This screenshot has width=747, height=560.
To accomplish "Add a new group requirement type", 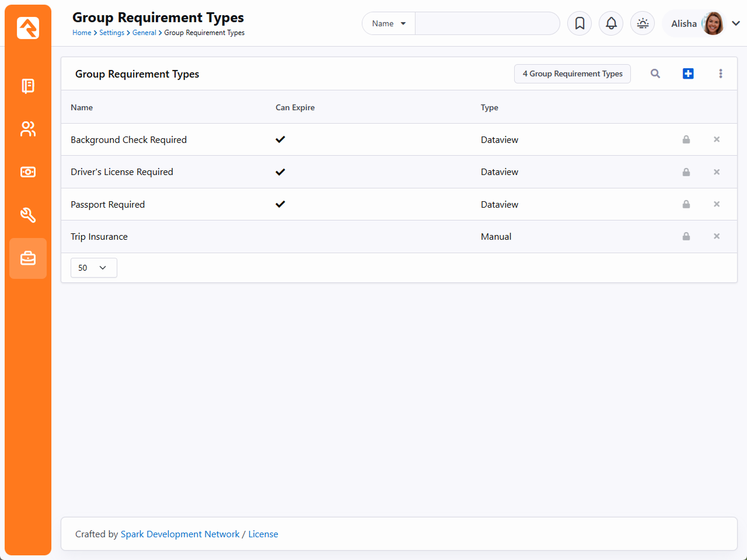I will pyautogui.click(x=688, y=73).
